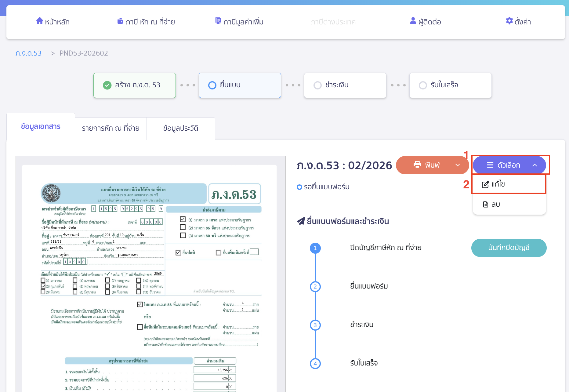Select the ยื่นแบบ step radio
This screenshot has height=392, width=569.
coord(212,85)
